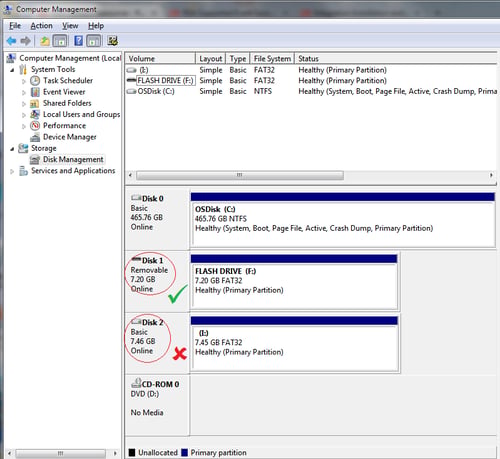
Task: Click the Primary partition blue legend swatch
Action: [184, 453]
